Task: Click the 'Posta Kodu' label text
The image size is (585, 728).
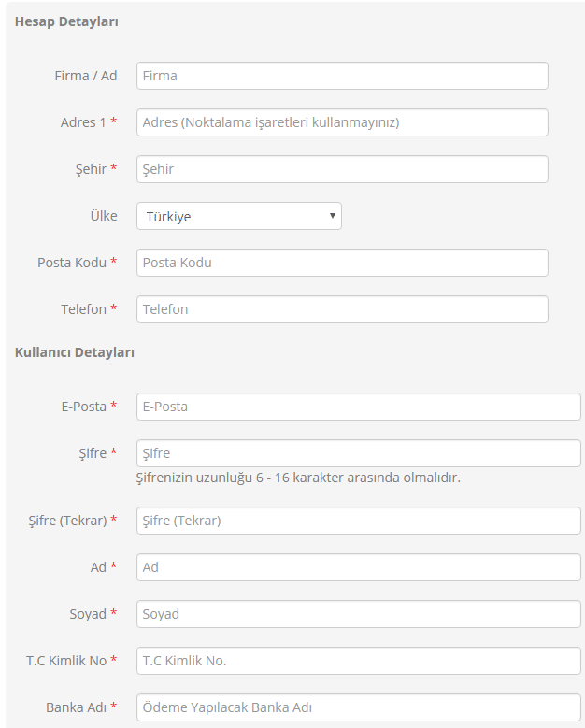Action: pos(72,263)
